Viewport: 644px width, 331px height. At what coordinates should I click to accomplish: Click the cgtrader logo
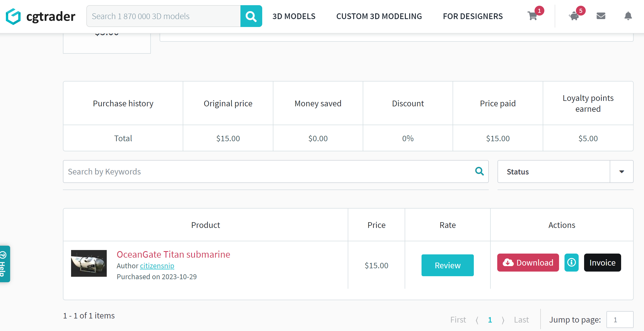click(41, 16)
